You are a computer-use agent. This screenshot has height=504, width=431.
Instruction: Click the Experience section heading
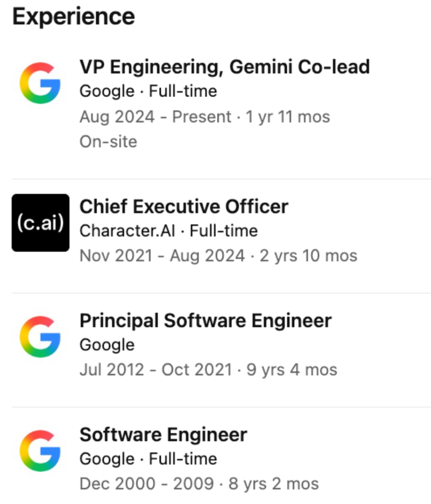pyautogui.click(x=74, y=17)
